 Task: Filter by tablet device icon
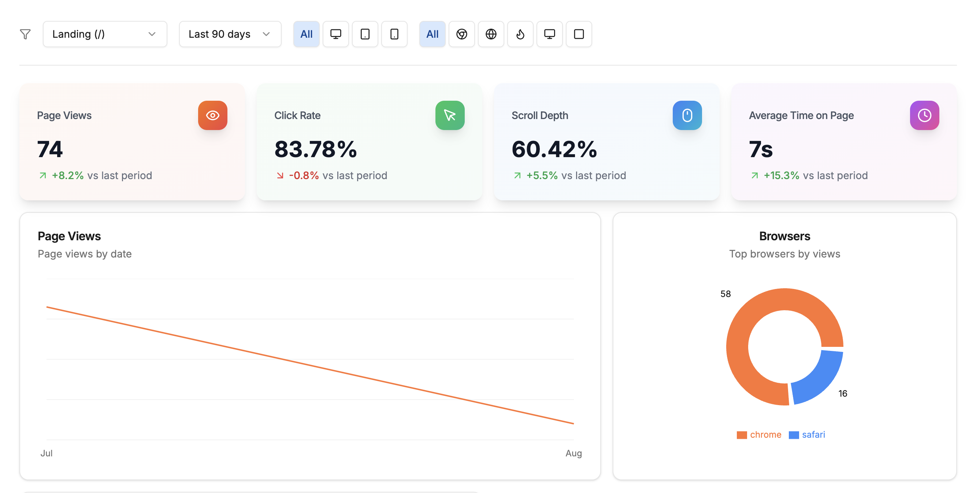pos(365,34)
